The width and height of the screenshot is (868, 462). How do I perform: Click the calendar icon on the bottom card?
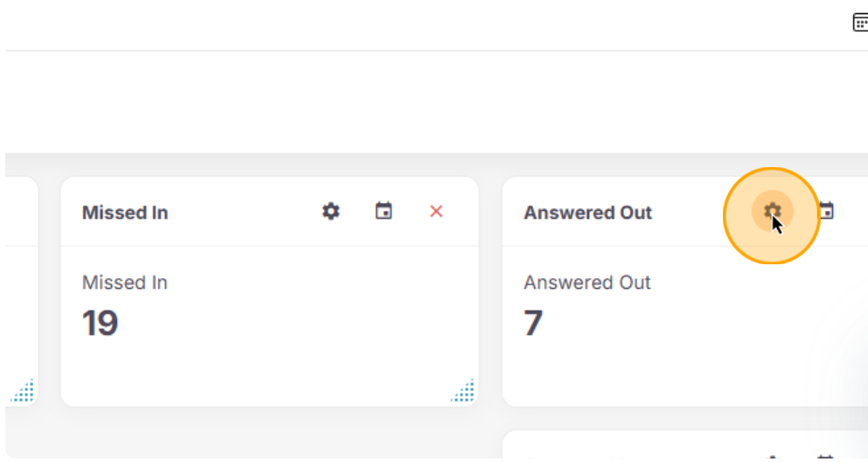tap(826, 457)
